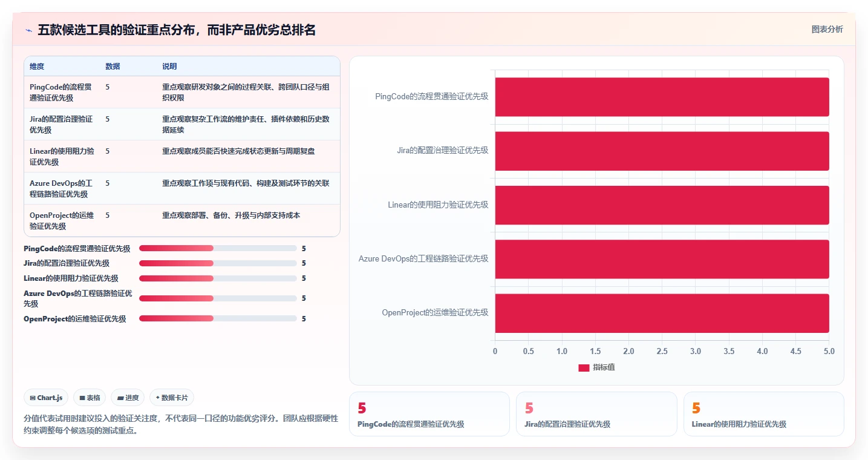Click the chart icon beside the page title
Viewport: 868px width, 460px height.
click(29, 30)
